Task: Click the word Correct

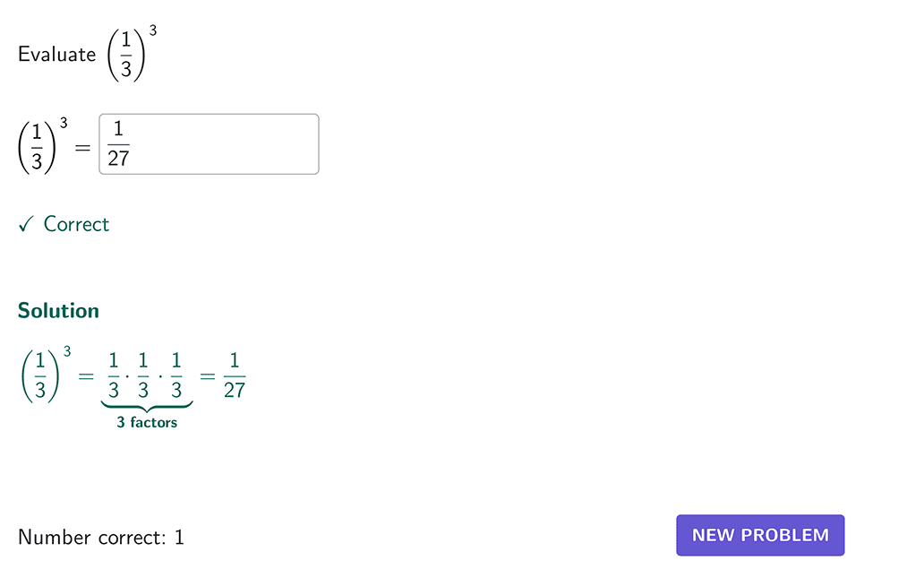Action: coord(76,224)
